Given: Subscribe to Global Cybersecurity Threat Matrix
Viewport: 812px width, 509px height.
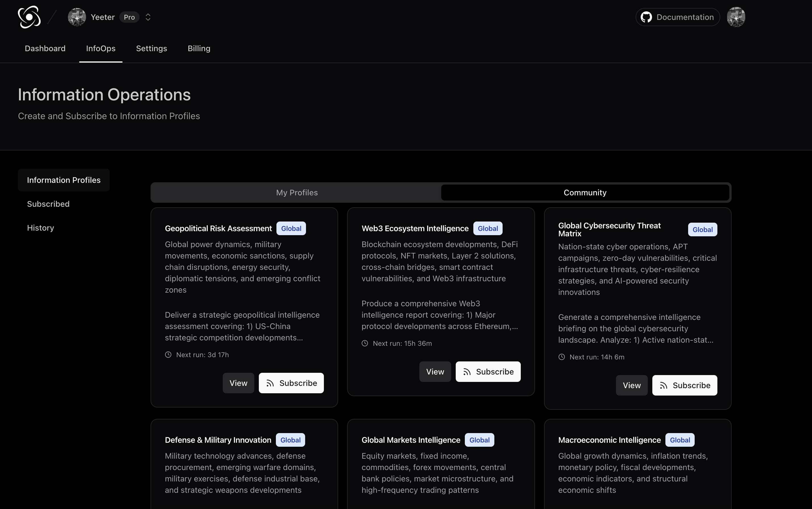Looking at the screenshot, I should tap(684, 385).
